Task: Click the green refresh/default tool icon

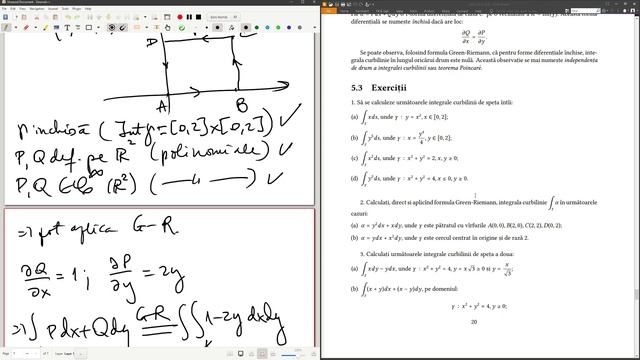Action: coord(182,28)
